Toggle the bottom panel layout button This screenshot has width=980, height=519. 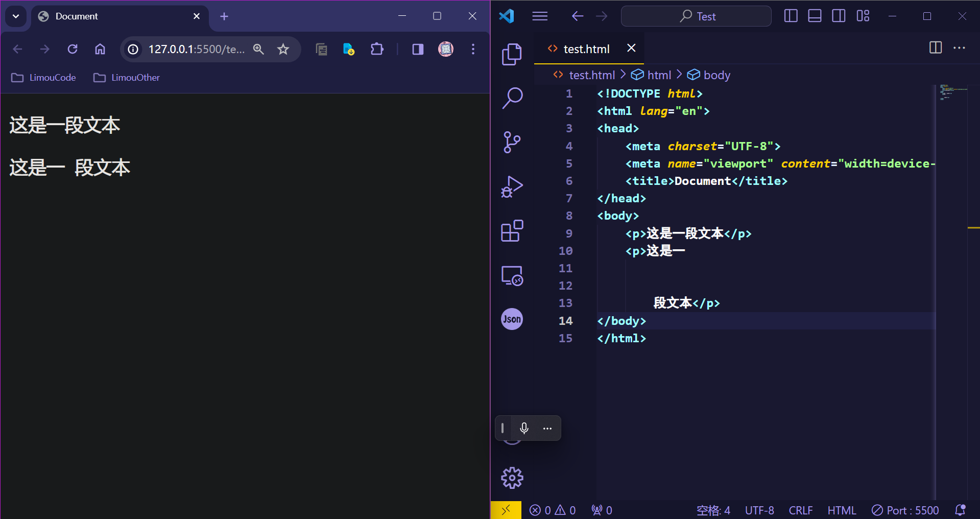[x=815, y=16]
